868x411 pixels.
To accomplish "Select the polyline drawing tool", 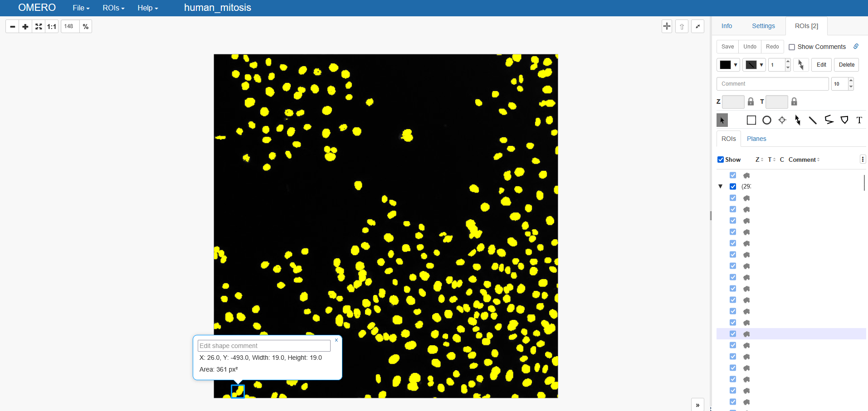I will click(829, 120).
